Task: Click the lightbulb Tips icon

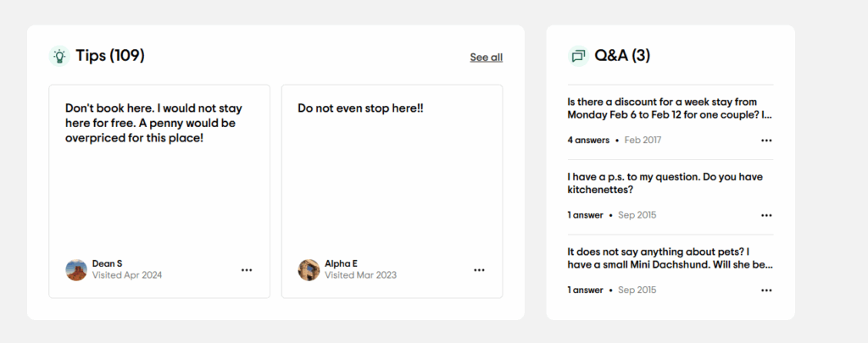Action: pos(59,56)
